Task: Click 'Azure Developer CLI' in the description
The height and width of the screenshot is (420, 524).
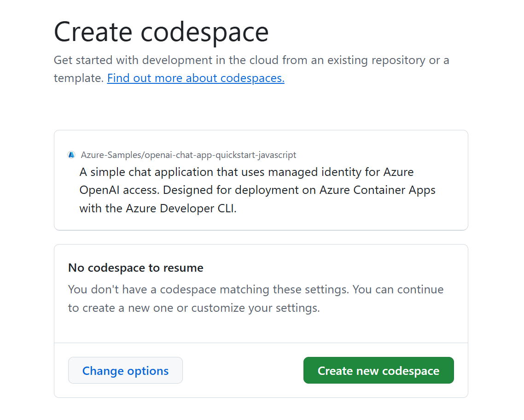Action: (x=198, y=209)
